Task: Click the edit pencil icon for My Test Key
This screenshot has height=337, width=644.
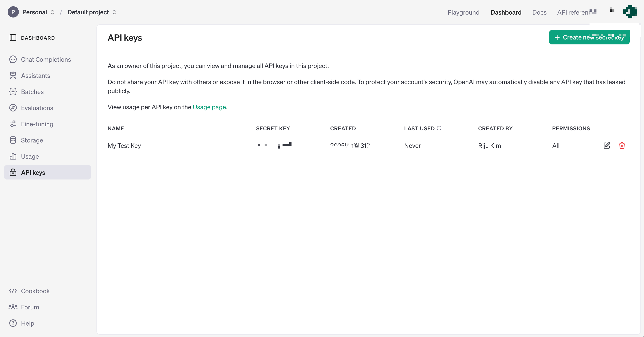Action: (x=607, y=145)
